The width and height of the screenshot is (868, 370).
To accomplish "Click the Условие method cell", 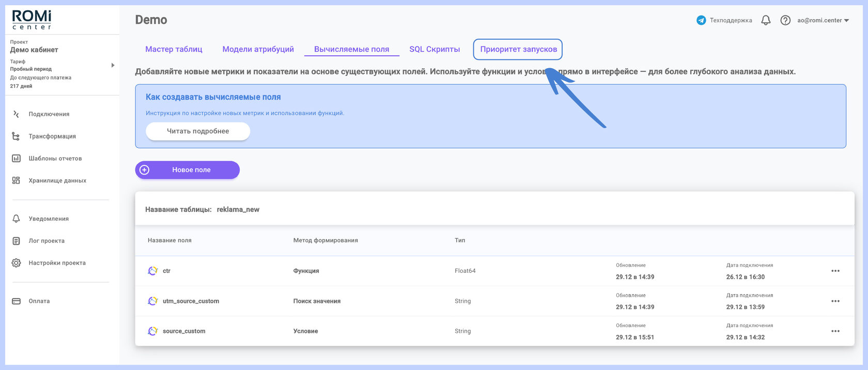I will (x=305, y=331).
